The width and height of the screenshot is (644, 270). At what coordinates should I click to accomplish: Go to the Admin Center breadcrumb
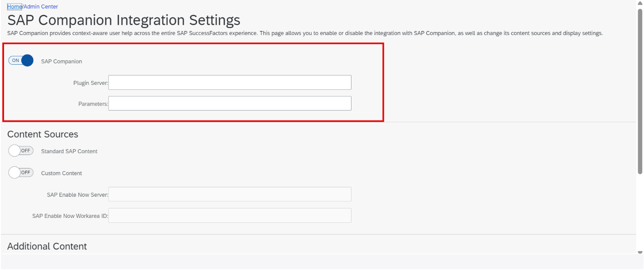pyautogui.click(x=41, y=7)
